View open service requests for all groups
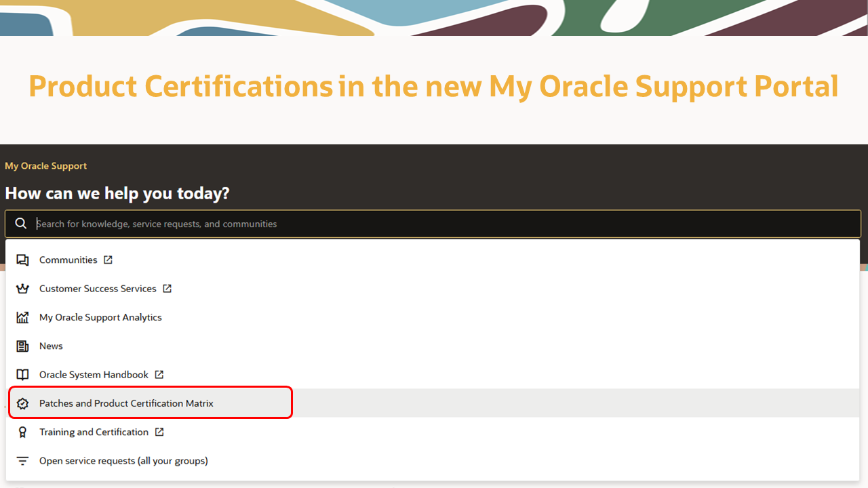Image resolution: width=868 pixels, height=488 pixels. coord(123,460)
